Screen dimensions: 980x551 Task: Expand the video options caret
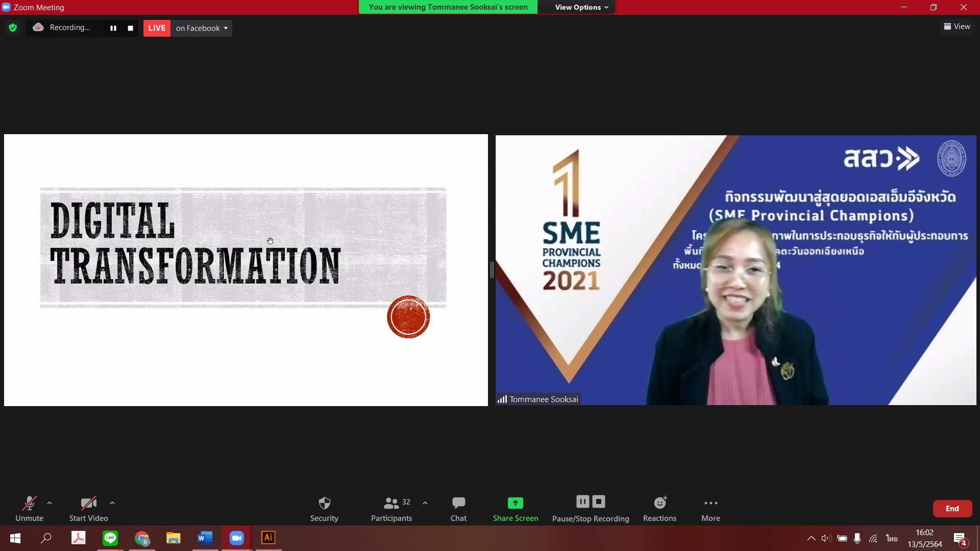pos(112,503)
